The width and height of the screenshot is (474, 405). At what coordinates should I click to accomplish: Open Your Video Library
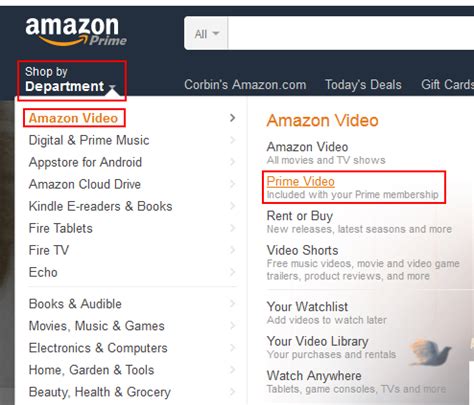pos(317,341)
